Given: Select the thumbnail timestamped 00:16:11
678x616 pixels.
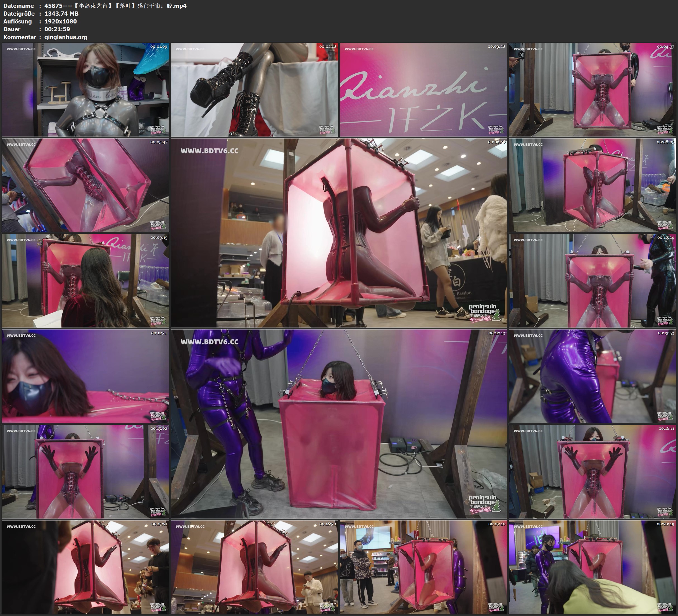Looking at the screenshot, I should tap(592, 472).
